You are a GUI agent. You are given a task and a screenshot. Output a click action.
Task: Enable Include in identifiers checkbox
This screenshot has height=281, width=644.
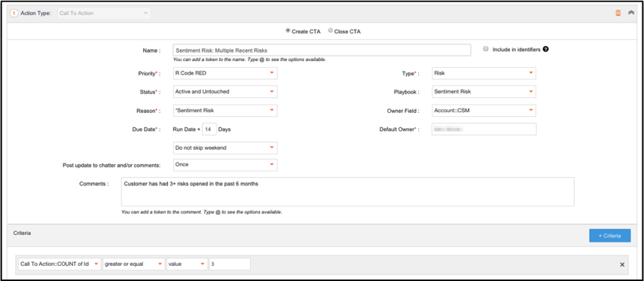click(x=486, y=48)
